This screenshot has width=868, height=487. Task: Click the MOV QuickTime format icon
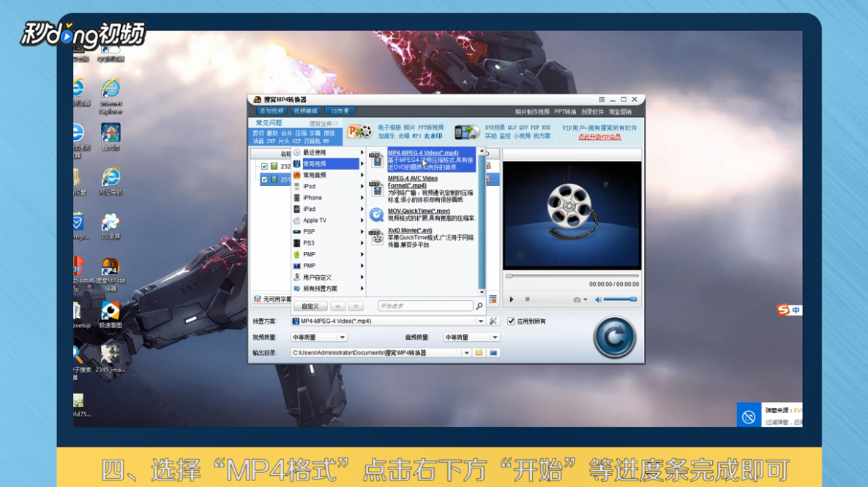(377, 215)
